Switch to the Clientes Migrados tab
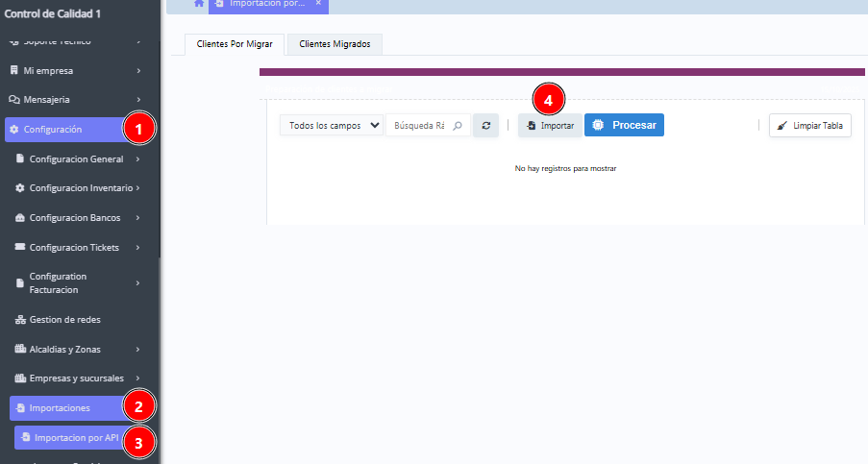 [335, 44]
